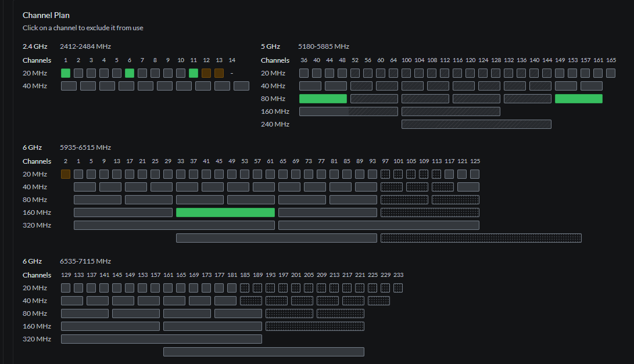This screenshot has width=634, height=364.
Task: Click orange 2.4 GHz channel 13 box
Action: [219, 73]
